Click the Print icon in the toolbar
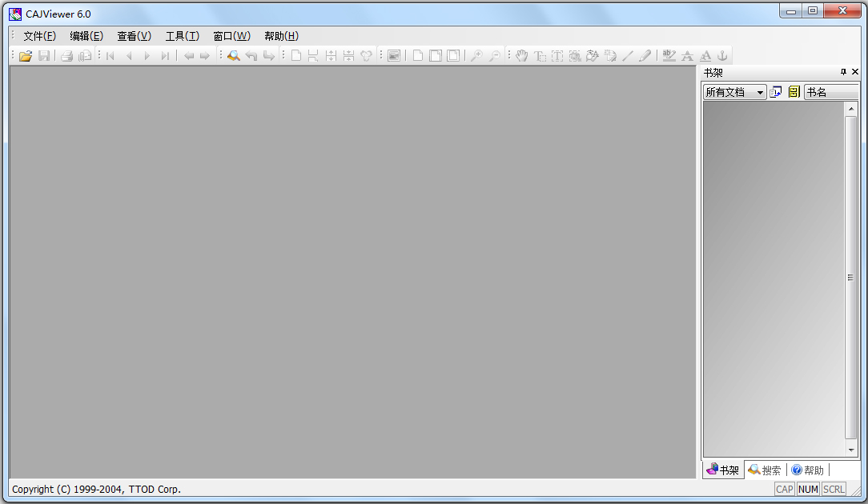 [x=67, y=55]
